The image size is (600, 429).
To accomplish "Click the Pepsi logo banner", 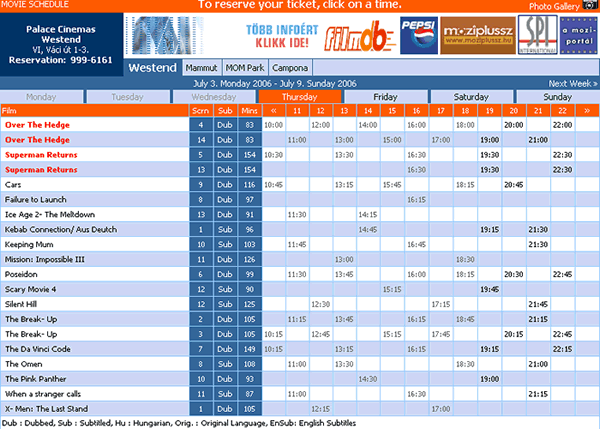I will [419, 35].
